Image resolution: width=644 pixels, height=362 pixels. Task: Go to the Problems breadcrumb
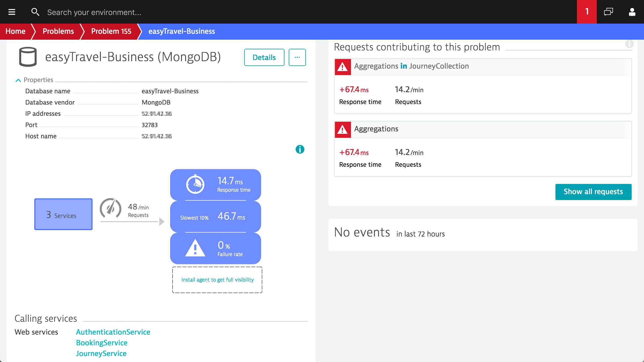(58, 31)
